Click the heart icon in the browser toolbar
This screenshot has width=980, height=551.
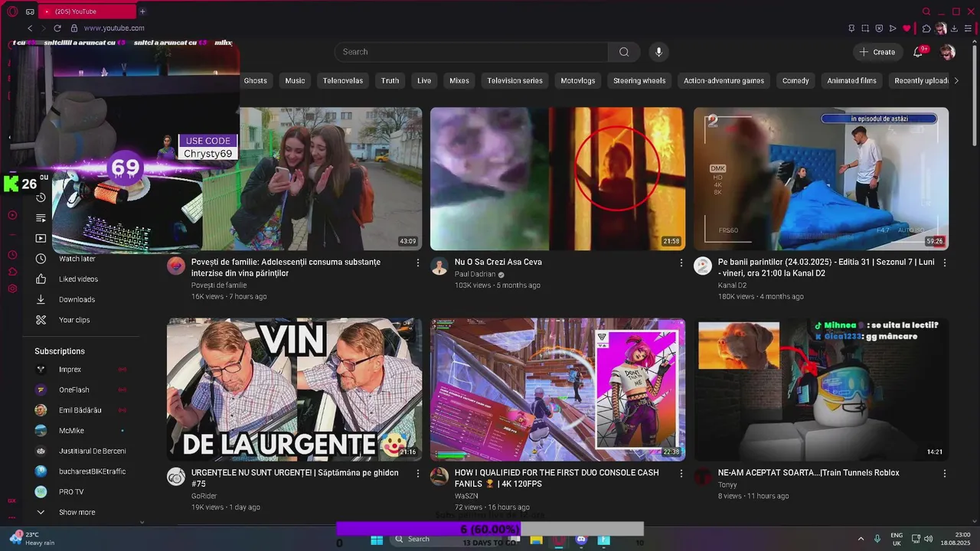[x=906, y=28]
